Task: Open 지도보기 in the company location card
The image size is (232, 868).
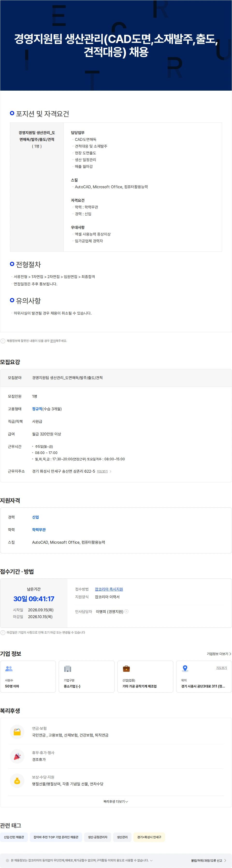Action: [x=222, y=667]
